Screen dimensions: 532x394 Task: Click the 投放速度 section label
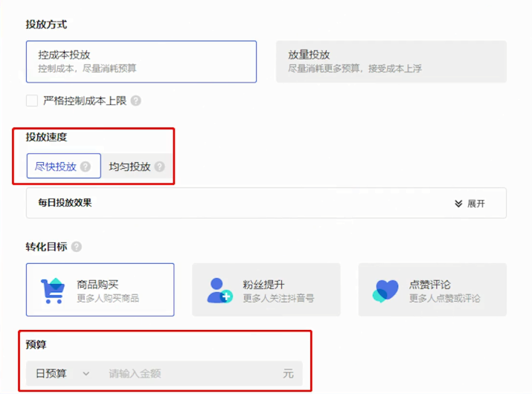46,137
